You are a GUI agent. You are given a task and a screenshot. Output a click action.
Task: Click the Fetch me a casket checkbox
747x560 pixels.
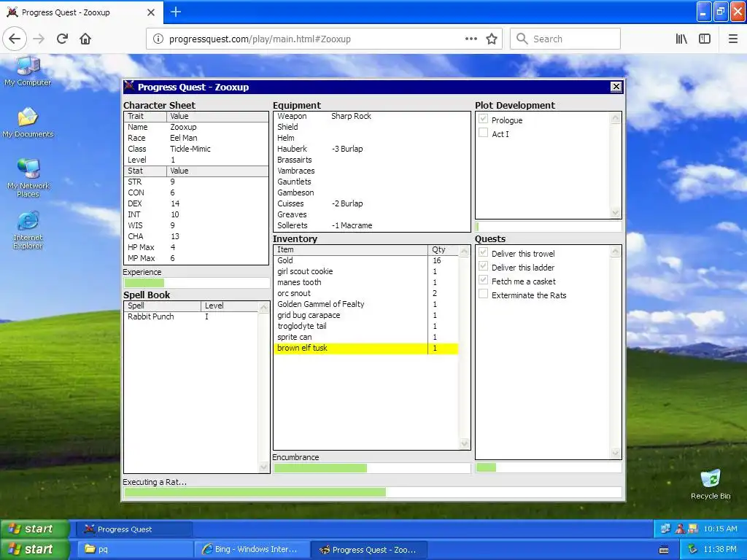(483, 280)
